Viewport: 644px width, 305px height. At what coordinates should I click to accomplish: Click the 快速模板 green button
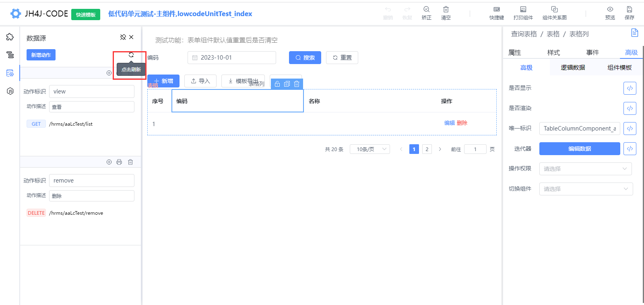pos(86,15)
